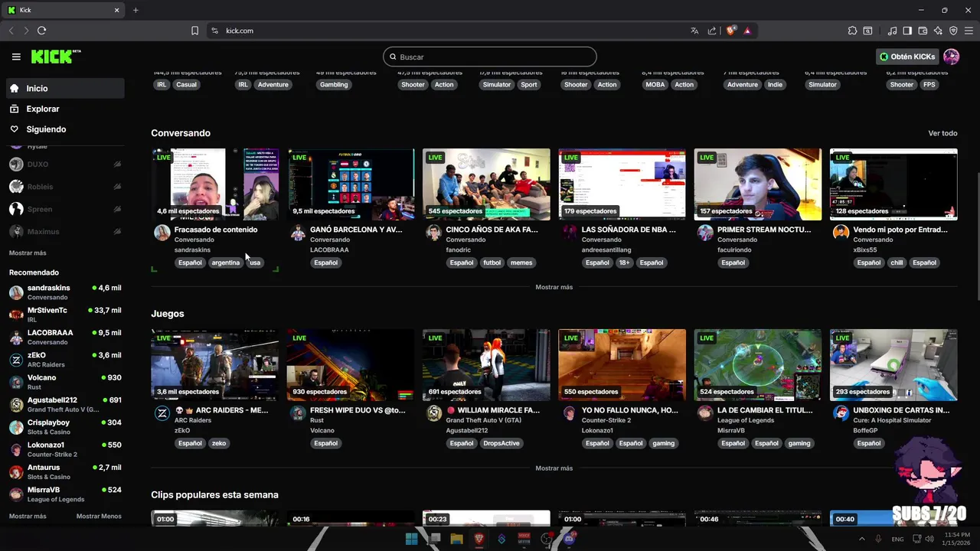Image resolution: width=980 pixels, height=551 pixels.
Task: Open MrStivenTc in Recomendado list
Action: pos(65,314)
